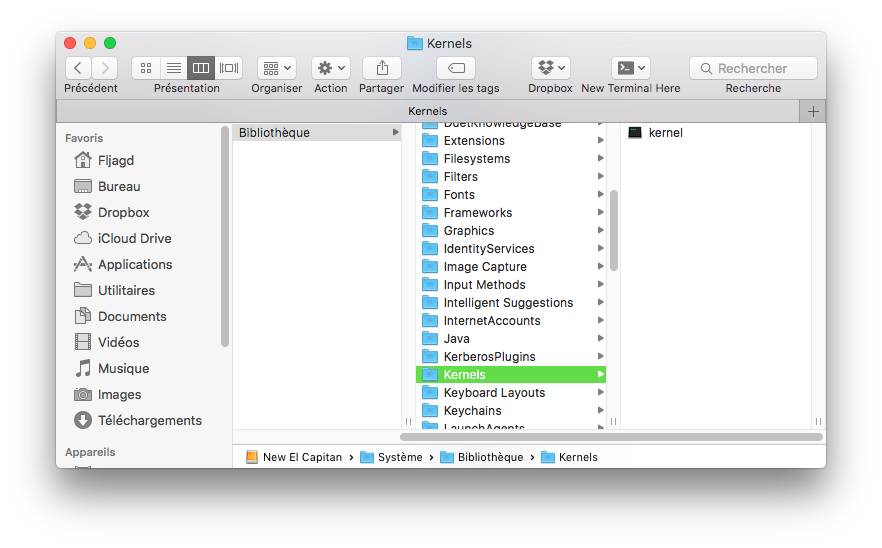882x548 pixels.
Task: Click the Rechercher search field
Action: pyautogui.click(x=753, y=68)
